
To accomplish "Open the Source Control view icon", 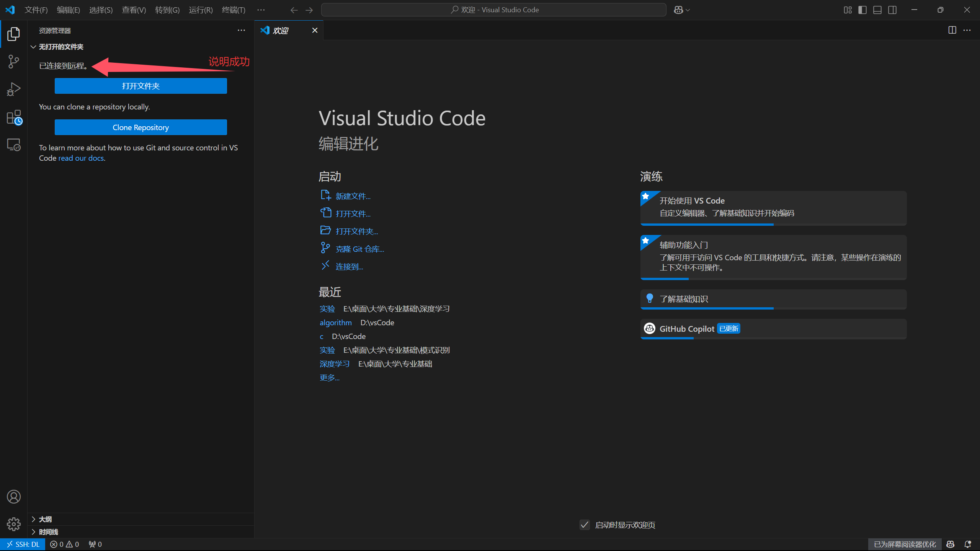I will 13,62.
